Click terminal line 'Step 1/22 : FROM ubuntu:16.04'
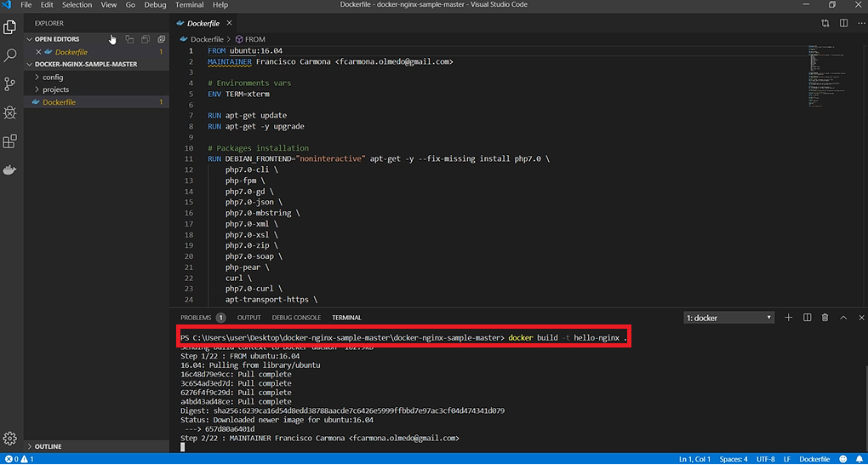 (x=240, y=356)
